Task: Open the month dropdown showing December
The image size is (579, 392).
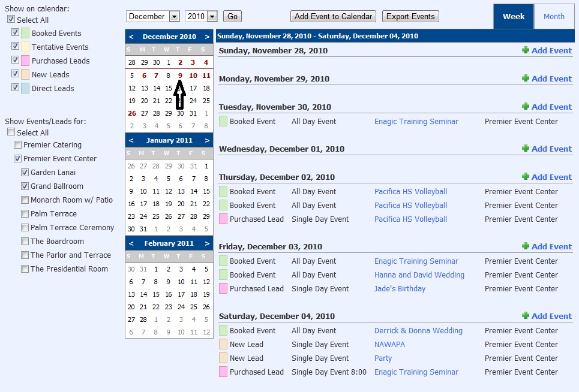Action: (153, 16)
